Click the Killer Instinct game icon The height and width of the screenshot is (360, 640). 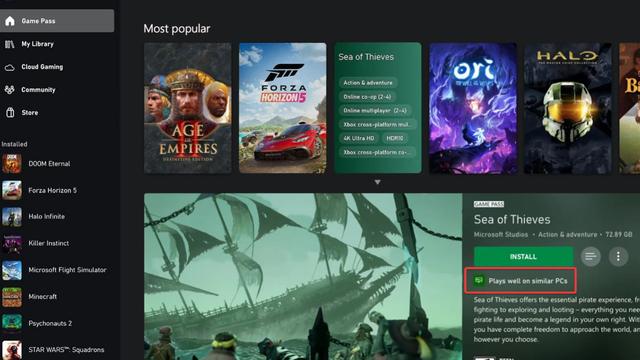coord(12,243)
